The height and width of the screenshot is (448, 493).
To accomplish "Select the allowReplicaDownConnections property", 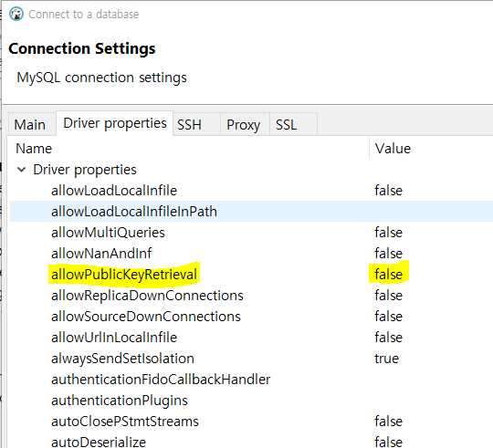I will (147, 296).
